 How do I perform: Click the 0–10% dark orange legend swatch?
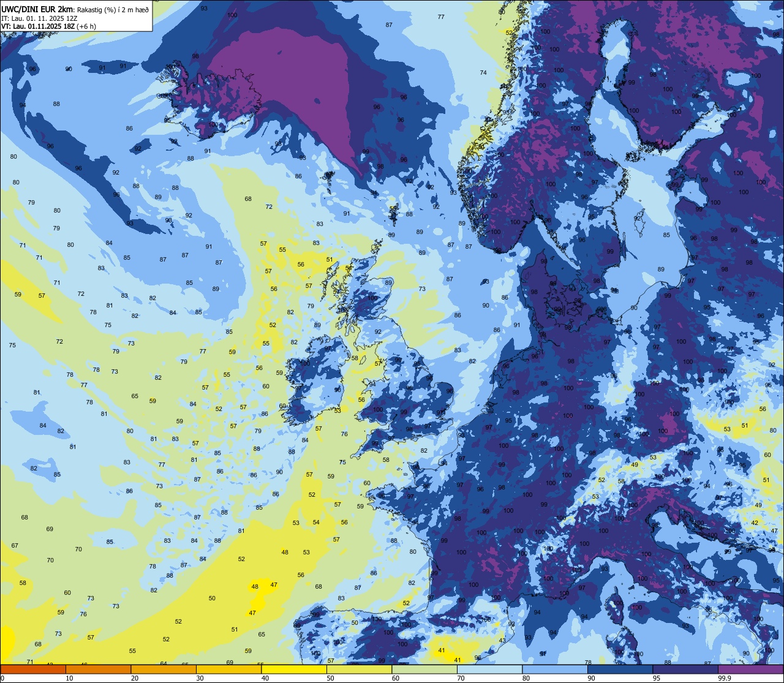tap(33, 670)
